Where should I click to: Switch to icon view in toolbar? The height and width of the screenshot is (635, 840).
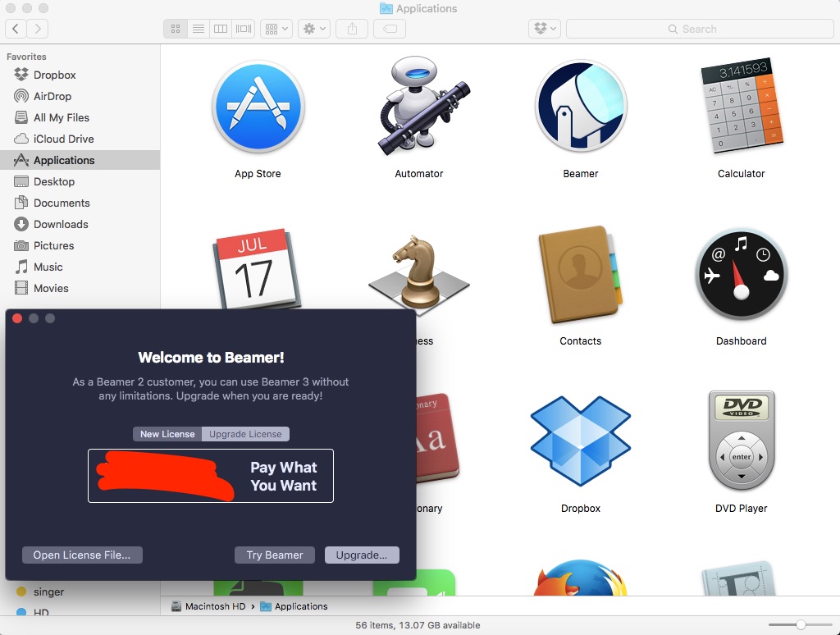click(176, 29)
